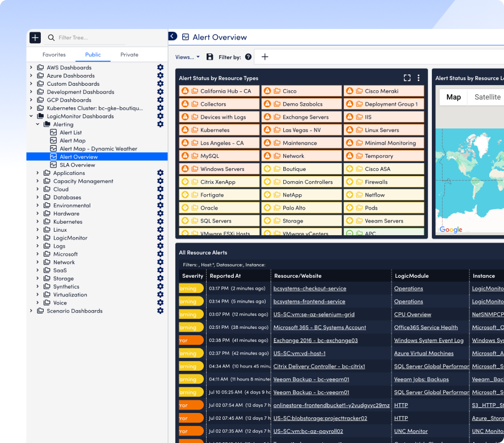The image size is (504, 443).
Task: Switch to the Favorites tab
Action: tap(54, 55)
